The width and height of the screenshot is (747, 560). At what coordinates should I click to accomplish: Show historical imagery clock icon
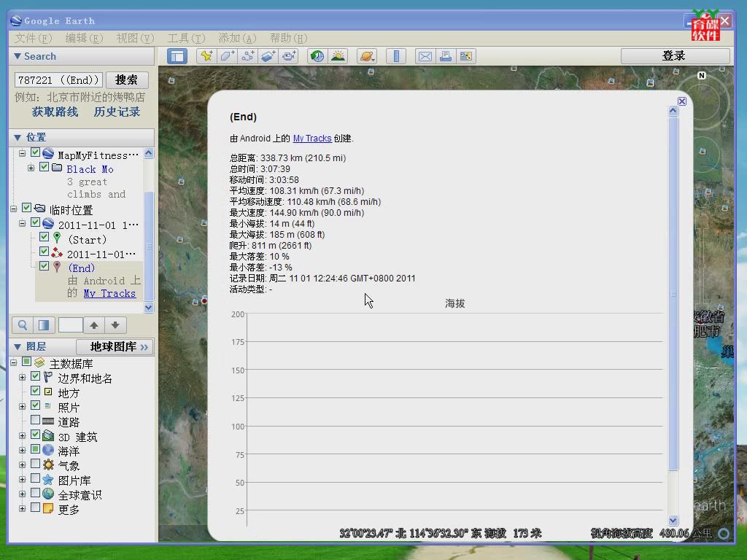coord(317,56)
